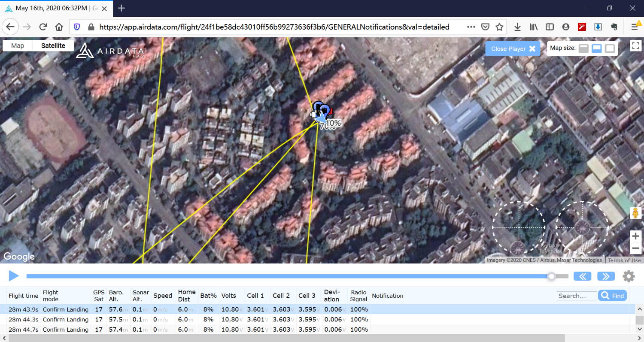
Task: Open Google Terms of Use link
Action: [x=624, y=260]
